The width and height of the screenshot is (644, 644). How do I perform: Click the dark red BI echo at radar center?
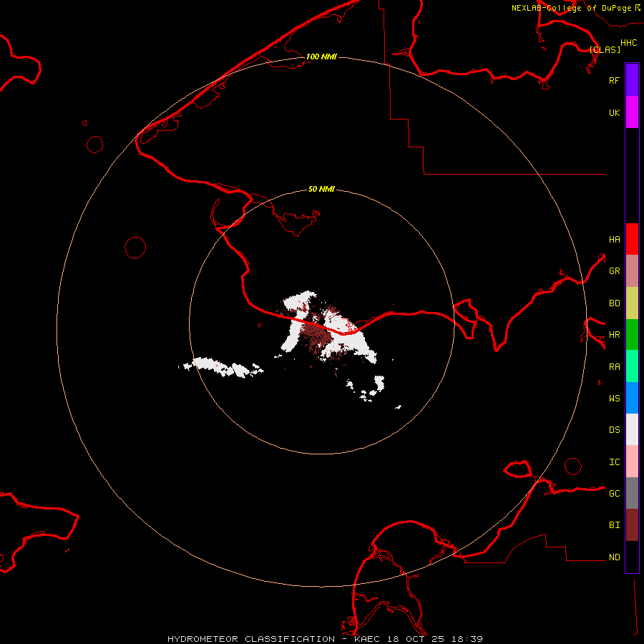pos(317,335)
